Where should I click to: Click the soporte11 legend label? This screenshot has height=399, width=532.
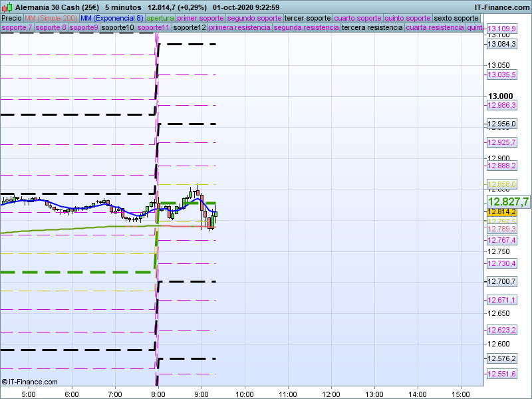pos(154,27)
